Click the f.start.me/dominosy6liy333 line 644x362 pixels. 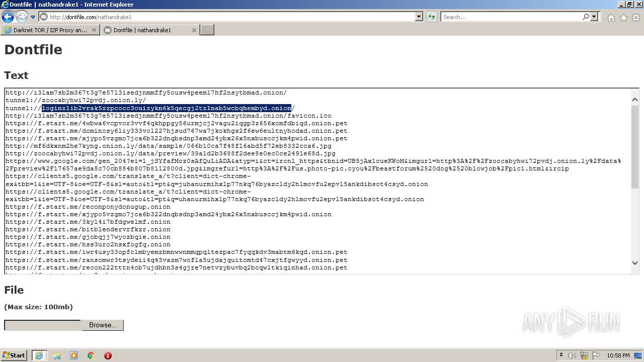pos(177,131)
